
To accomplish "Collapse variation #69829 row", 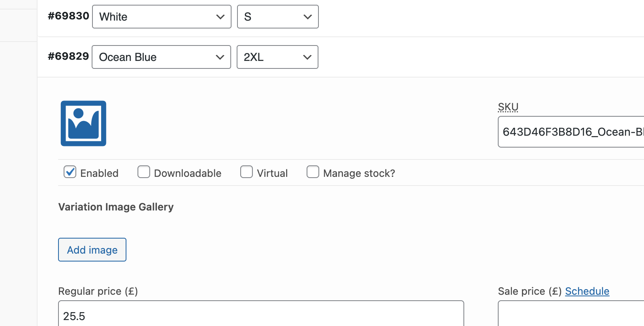I will coord(474,57).
